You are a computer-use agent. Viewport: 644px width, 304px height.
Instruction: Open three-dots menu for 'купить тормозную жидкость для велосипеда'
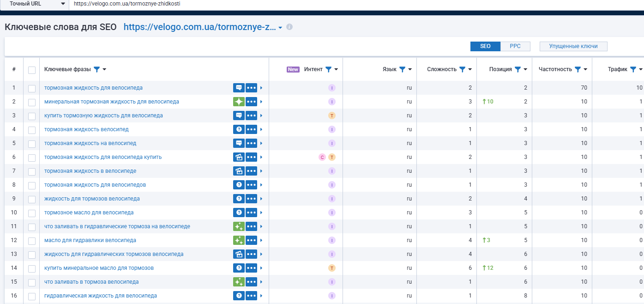pos(251,116)
